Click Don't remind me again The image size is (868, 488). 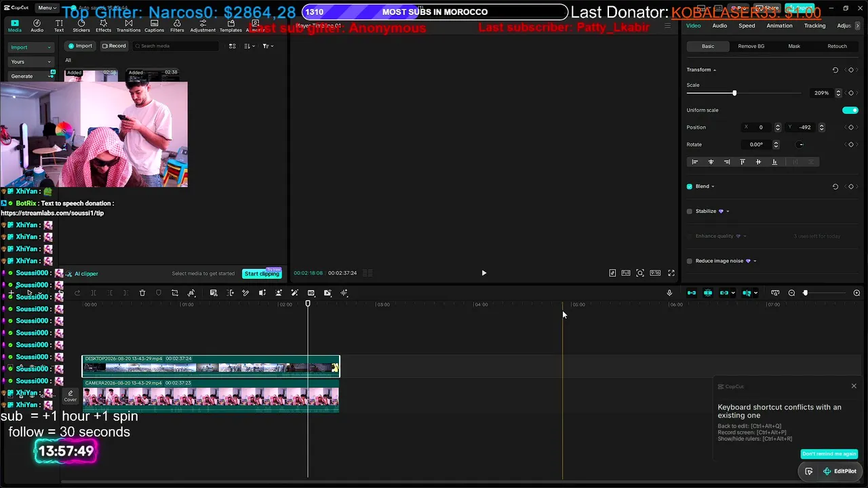coord(829,454)
